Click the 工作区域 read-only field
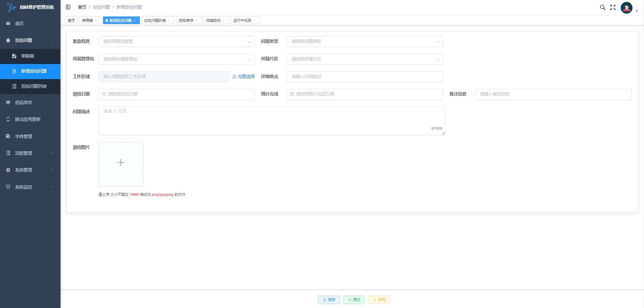 pos(164,77)
